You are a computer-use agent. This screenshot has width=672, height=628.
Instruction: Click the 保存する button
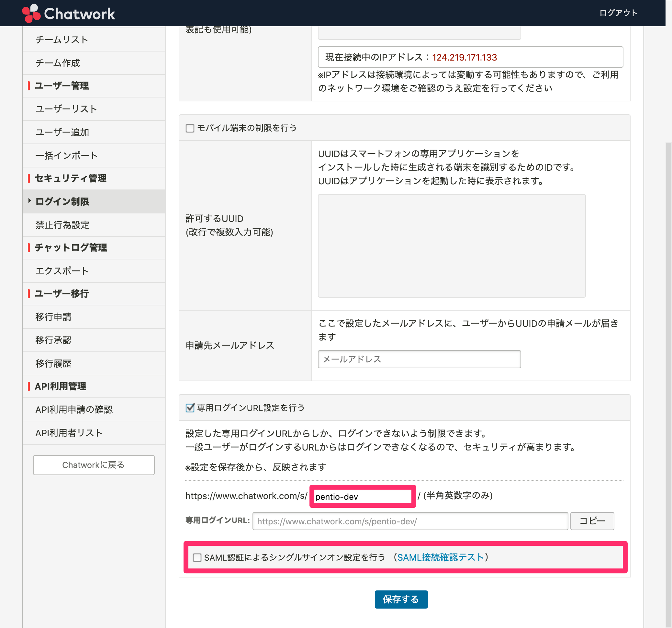click(401, 599)
